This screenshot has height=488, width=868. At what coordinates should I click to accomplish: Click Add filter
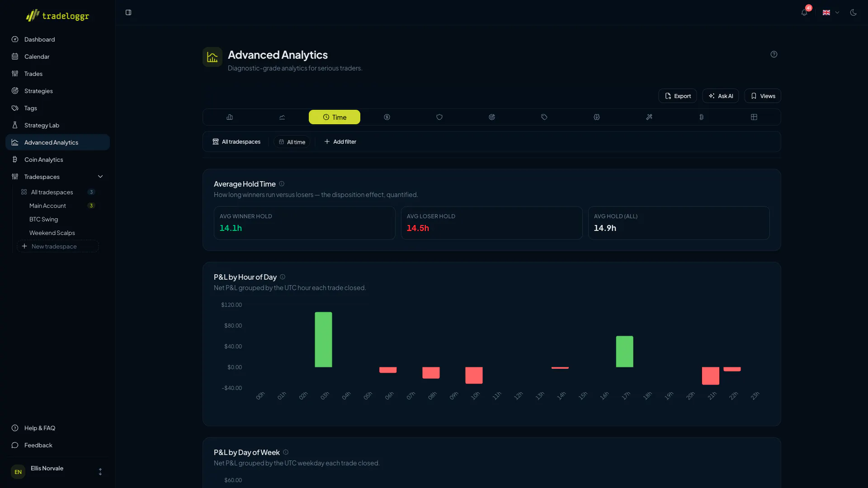click(x=340, y=142)
